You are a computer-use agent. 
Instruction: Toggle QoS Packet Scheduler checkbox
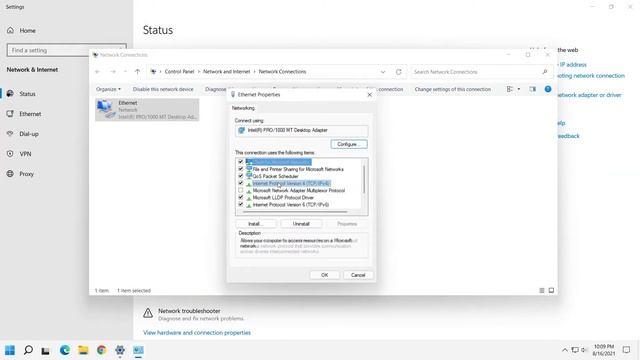pyautogui.click(x=241, y=176)
